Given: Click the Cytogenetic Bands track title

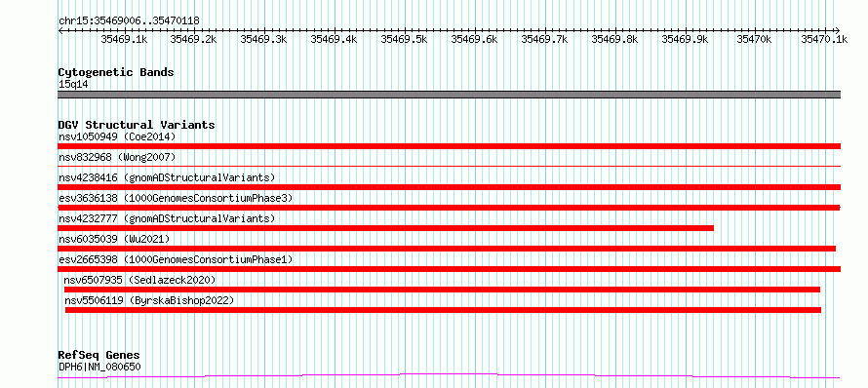Looking at the screenshot, I should (x=116, y=72).
